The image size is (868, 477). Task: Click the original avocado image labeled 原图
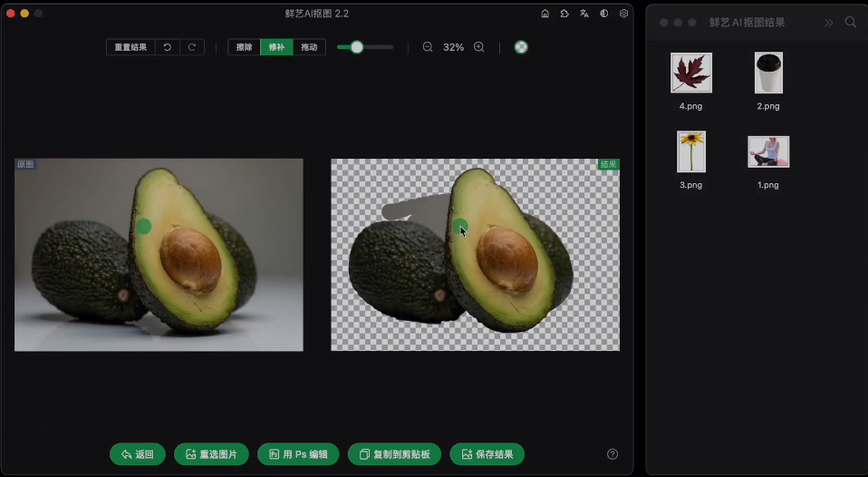point(159,255)
